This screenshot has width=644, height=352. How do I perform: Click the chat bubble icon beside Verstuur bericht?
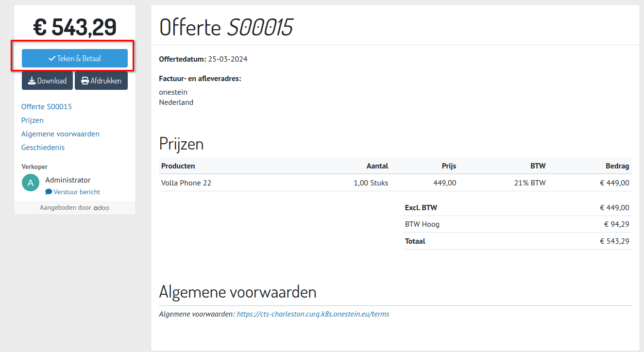tap(49, 192)
